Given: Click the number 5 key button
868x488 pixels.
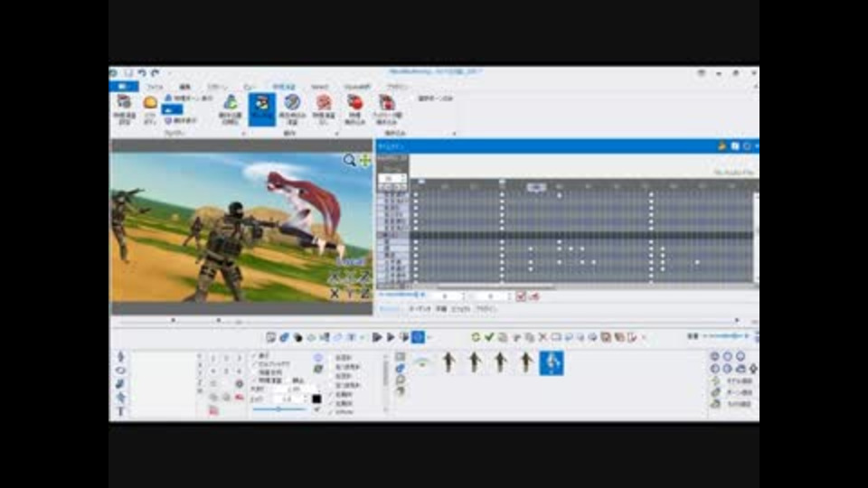Looking at the screenshot, I should pos(226,371).
